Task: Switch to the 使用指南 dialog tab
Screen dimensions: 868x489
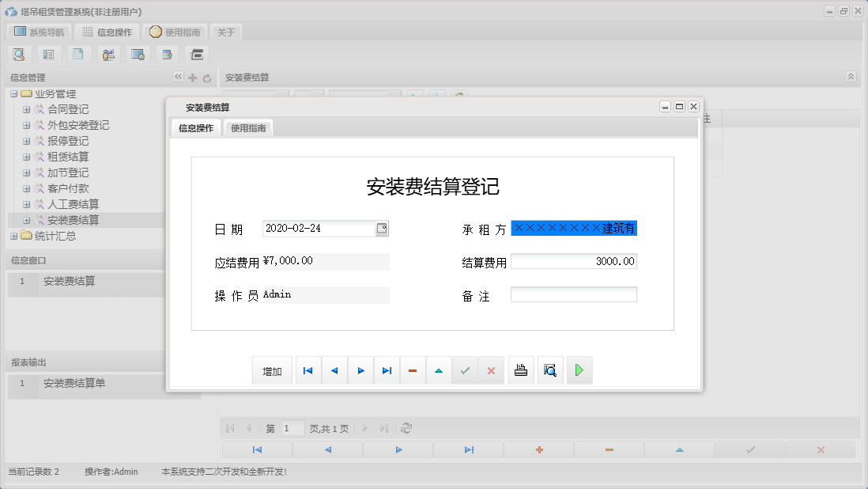Action: tap(247, 127)
